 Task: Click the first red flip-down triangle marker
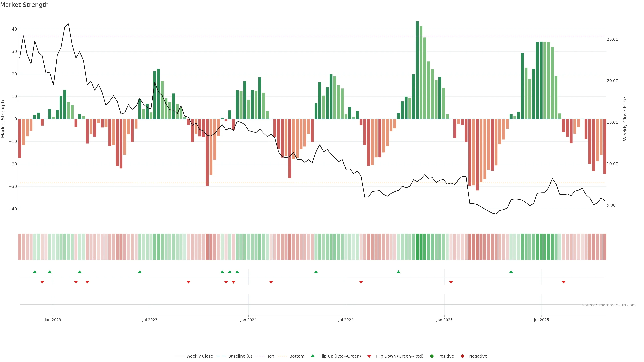[x=42, y=282]
